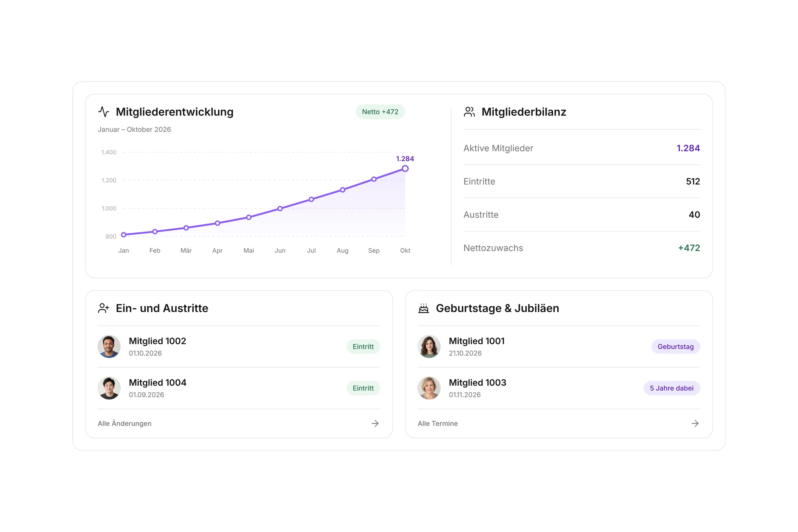Click the Jun data point on chart
This screenshot has width=798, height=532.
click(x=280, y=209)
